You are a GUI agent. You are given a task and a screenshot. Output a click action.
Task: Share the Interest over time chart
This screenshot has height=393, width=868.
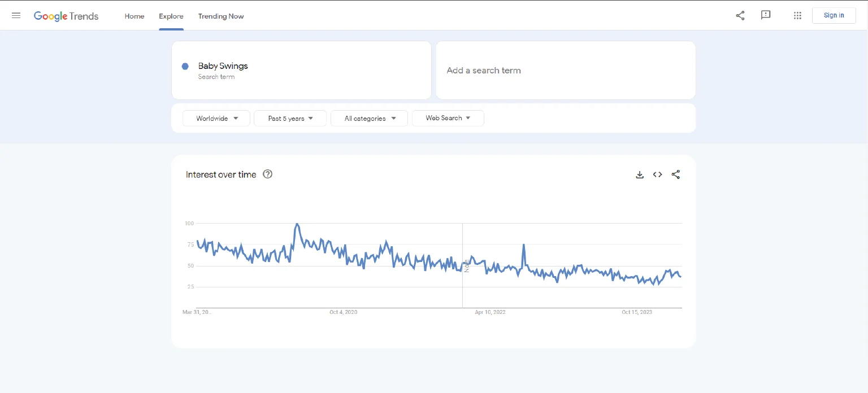(x=675, y=174)
